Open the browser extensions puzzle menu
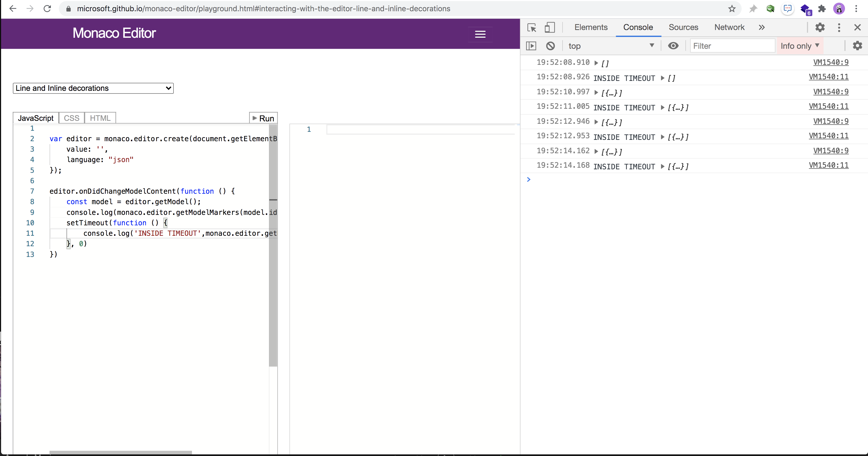The width and height of the screenshot is (868, 456). click(x=822, y=9)
